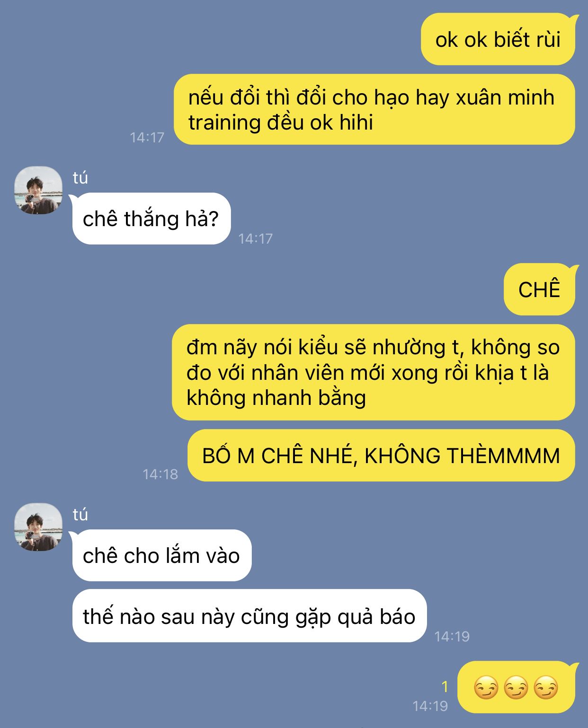The width and height of the screenshot is (588, 728).
Task: Tap the last smirking emoji
Action: (x=546, y=688)
